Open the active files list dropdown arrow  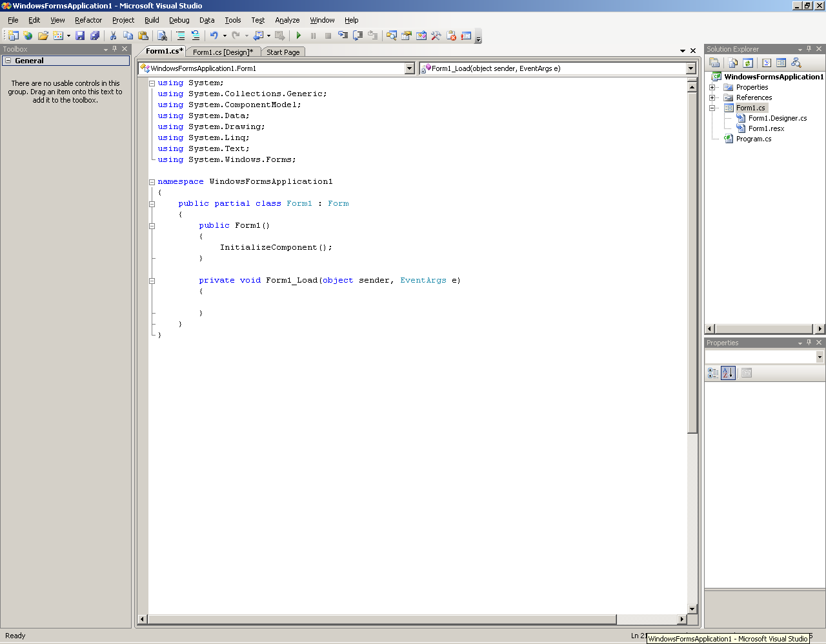pos(683,50)
